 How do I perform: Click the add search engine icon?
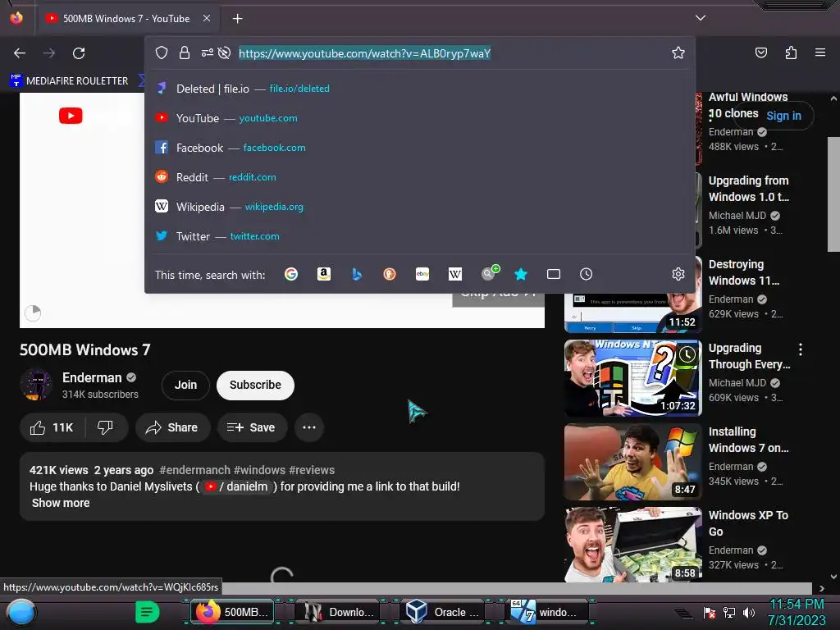pyautogui.click(x=489, y=273)
